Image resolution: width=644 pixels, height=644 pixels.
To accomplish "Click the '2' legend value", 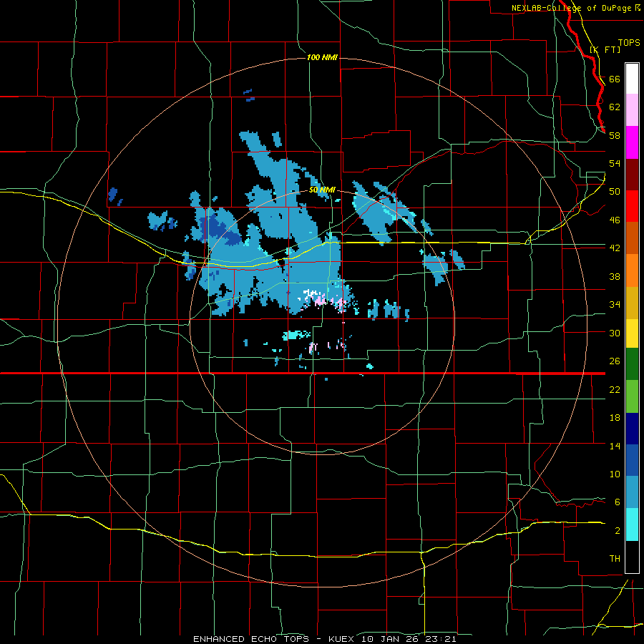I will pyautogui.click(x=618, y=530).
